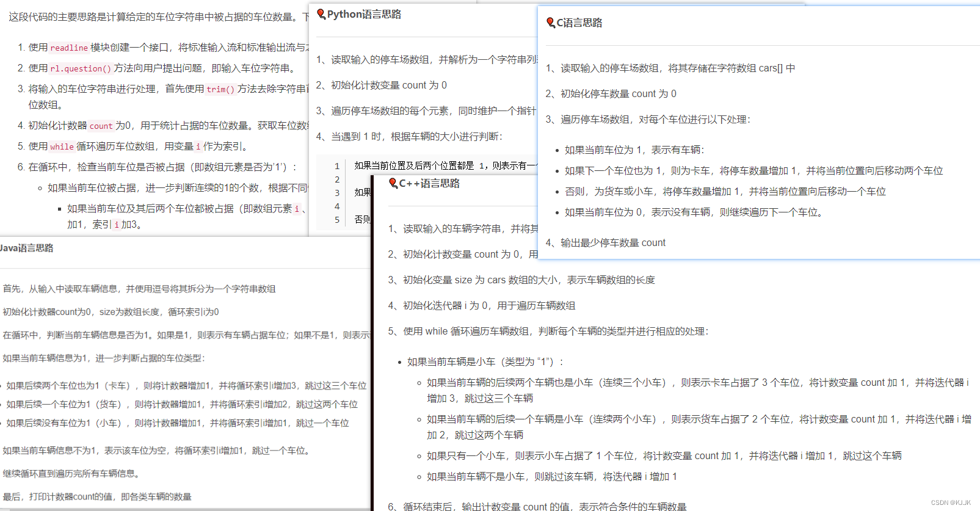Click the line 初始化停车数量 count 为 0
The height and width of the screenshot is (511, 980).
(611, 93)
